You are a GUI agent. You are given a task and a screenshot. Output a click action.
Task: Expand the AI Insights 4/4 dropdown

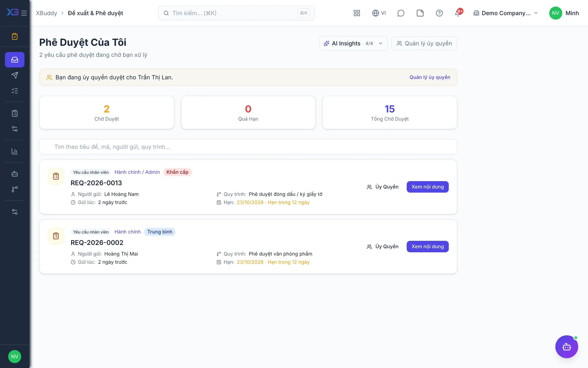click(353, 43)
